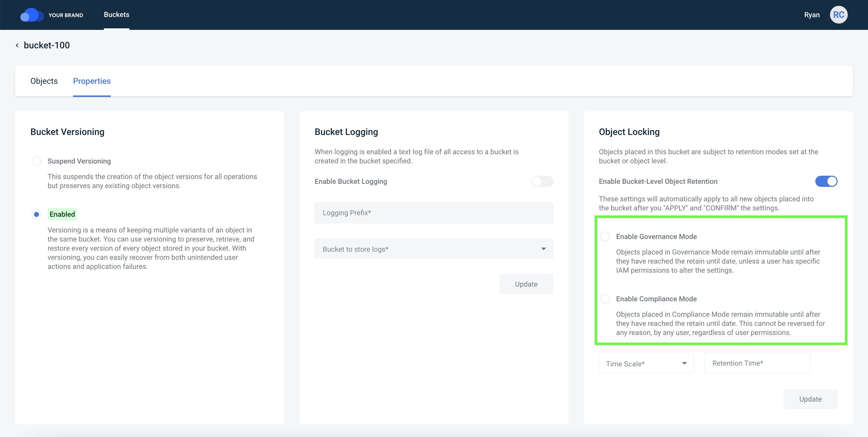This screenshot has height=437, width=868.
Task: Select the Suspend Versioning radio button
Action: click(36, 161)
